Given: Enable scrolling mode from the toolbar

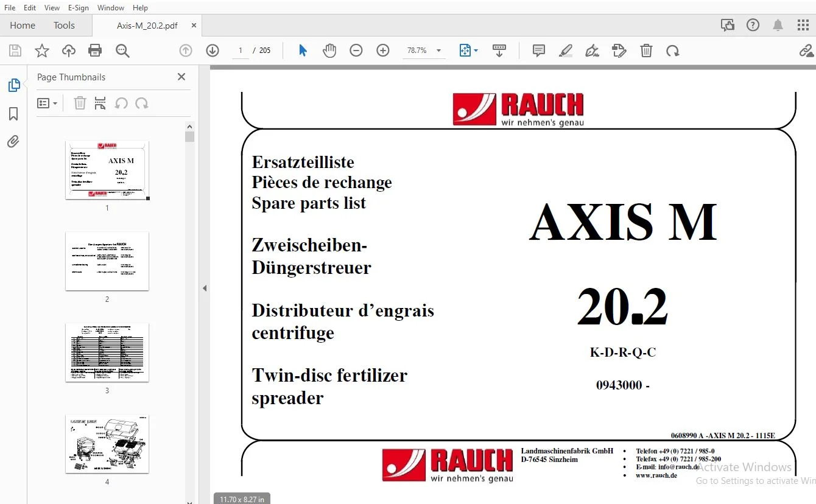Looking at the screenshot, I should point(499,51).
